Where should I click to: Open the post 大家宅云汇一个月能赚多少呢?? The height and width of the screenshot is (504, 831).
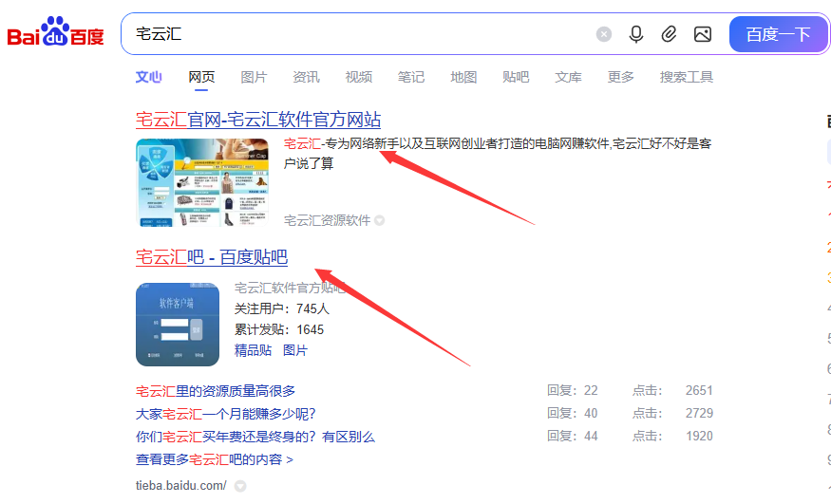click(x=226, y=414)
